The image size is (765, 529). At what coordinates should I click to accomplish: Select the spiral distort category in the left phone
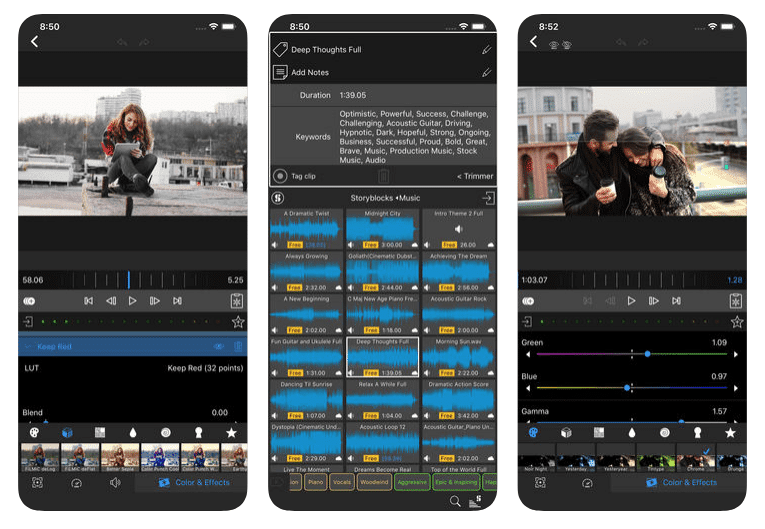click(x=166, y=432)
